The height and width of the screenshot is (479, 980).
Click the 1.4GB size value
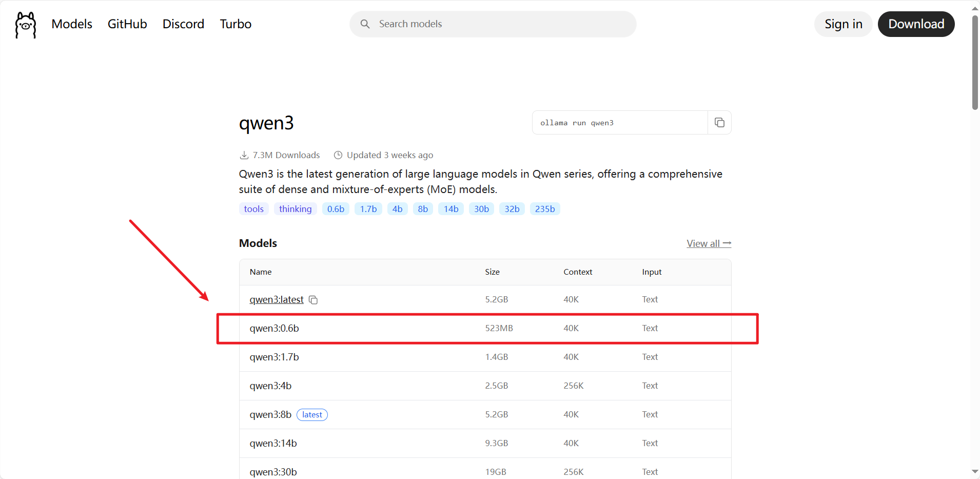click(x=496, y=357)
